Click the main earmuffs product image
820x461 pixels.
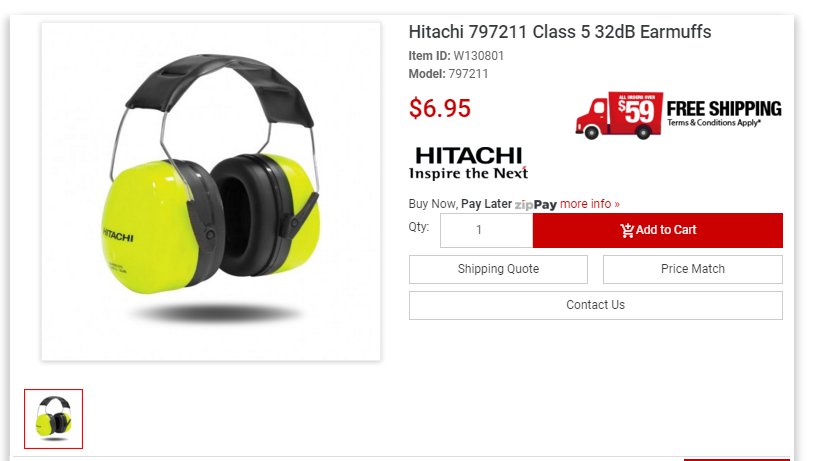[x=211, y=191]
